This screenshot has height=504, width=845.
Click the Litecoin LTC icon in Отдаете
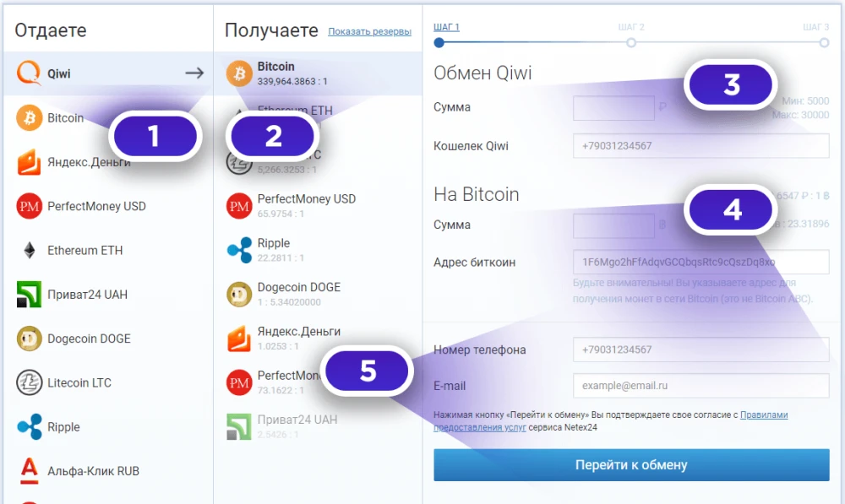coord(29,382)
